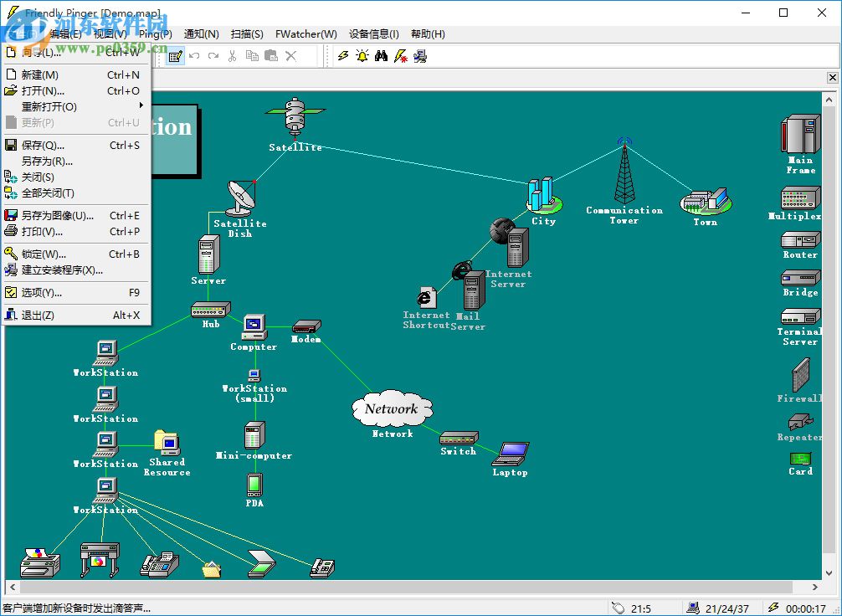Click the color printer device icon
The height and width of the screenshot is (616, 842).
(x=40, y=562)
